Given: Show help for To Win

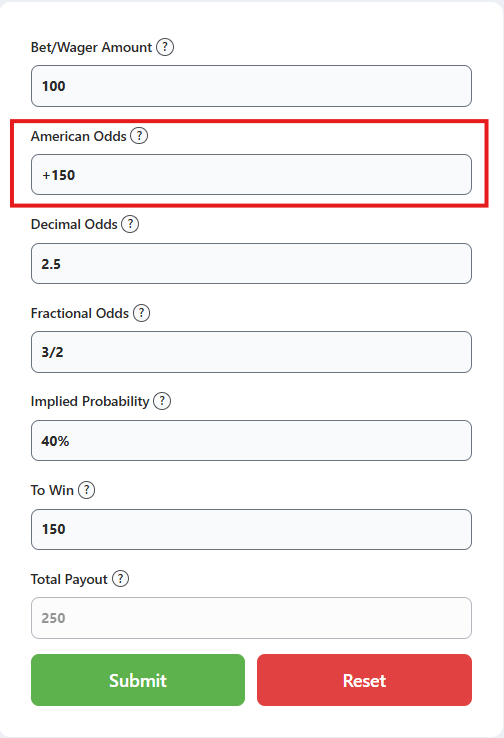Looking at the screenshot, I should coord(86,490).
